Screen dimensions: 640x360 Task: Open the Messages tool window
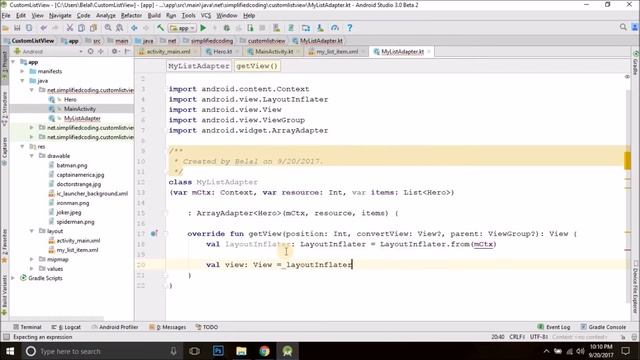pos(167,327)
